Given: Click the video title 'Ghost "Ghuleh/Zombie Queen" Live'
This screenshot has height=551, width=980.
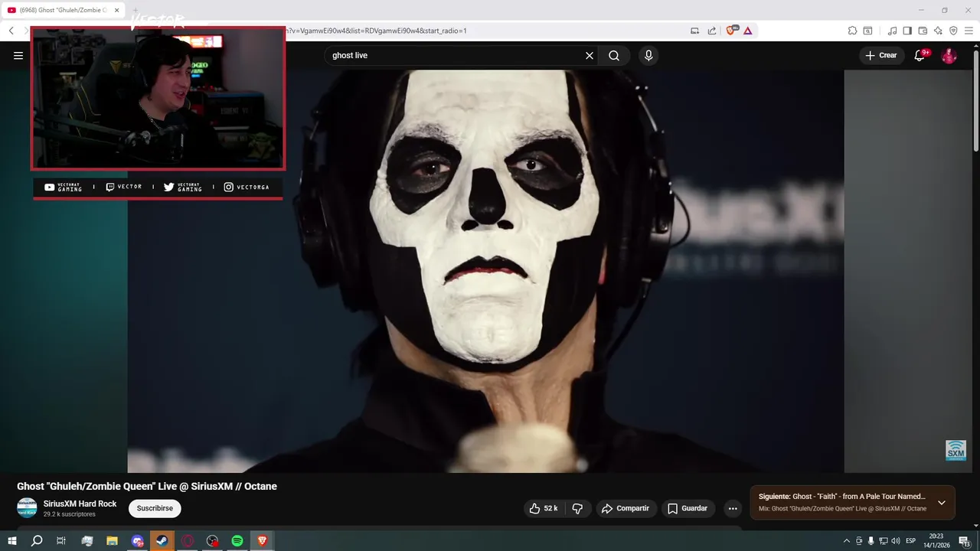Looking at the screenshot, I should (x=147, y=486).
